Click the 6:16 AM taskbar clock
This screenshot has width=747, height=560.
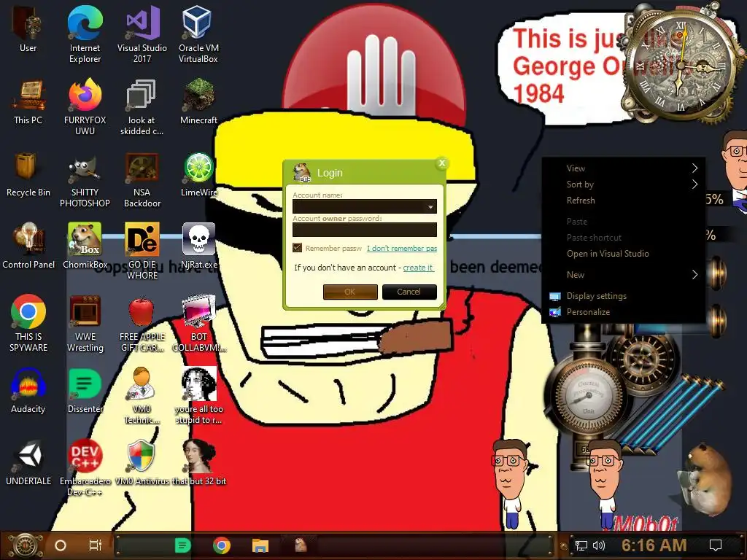[654, 545]
